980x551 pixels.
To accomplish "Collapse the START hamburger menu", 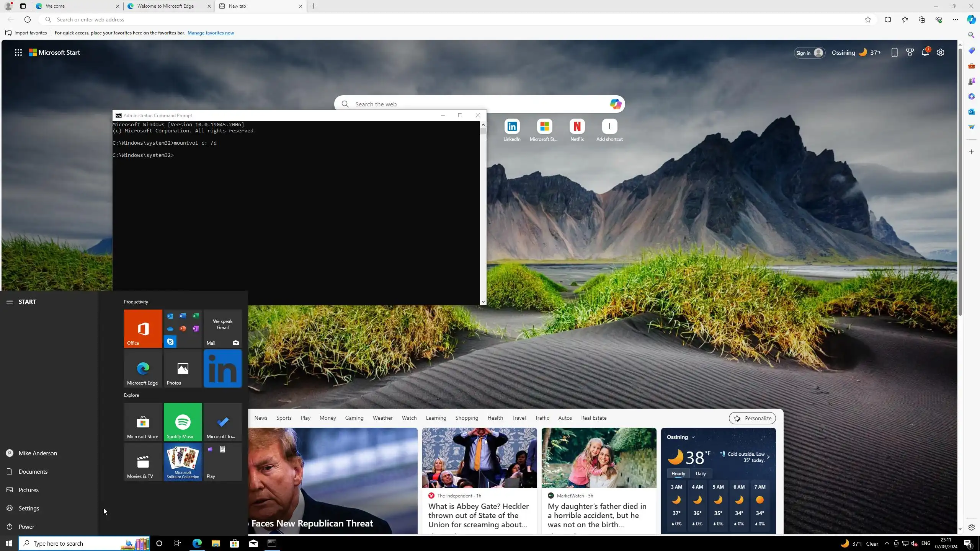I will pyautogui.click(x=10, y=302).
